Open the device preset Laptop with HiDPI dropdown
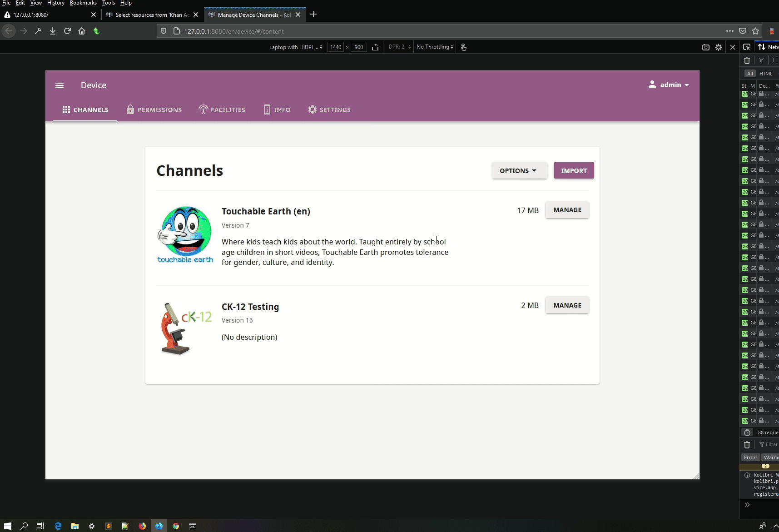The height and width of the screenshot is (532, 779). pos(296,47)
